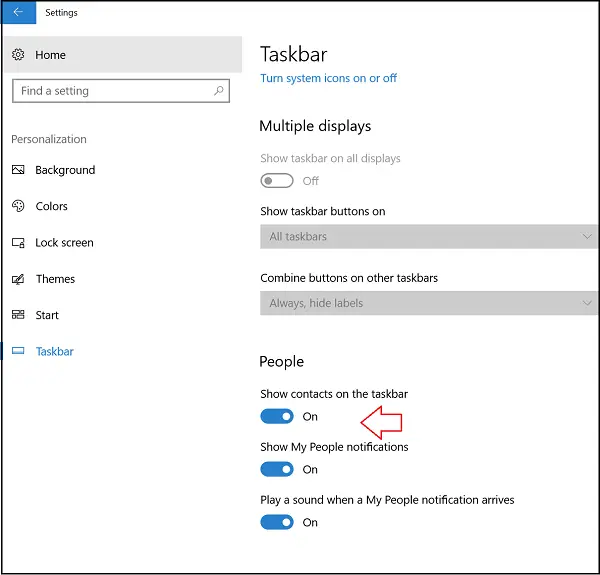This screenshot has width=600, height=575.
Task: Click the Taskbar icon in the sidebar
Action: tap(18, 351)
